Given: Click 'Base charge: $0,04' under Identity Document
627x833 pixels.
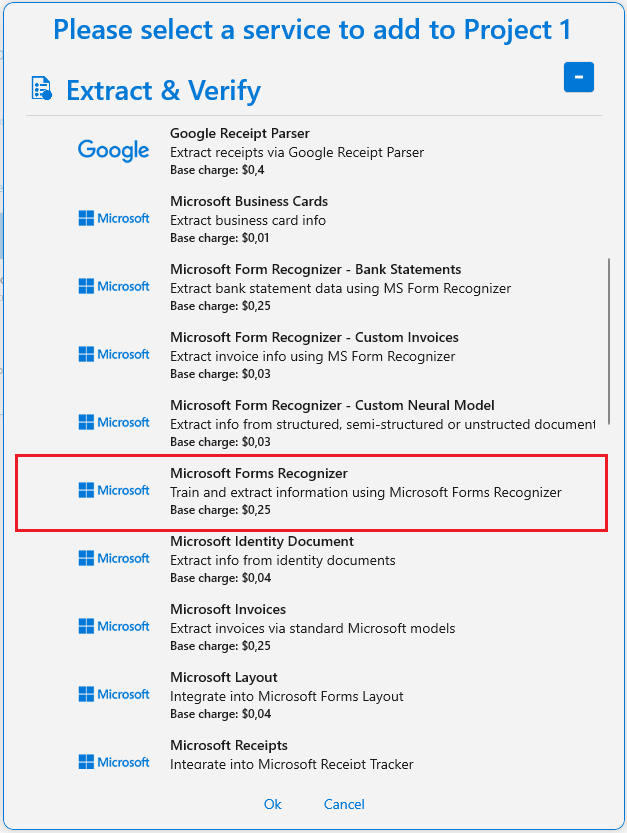Looking at the screenshot, I should pyautogui.click(x=221, y=578).
